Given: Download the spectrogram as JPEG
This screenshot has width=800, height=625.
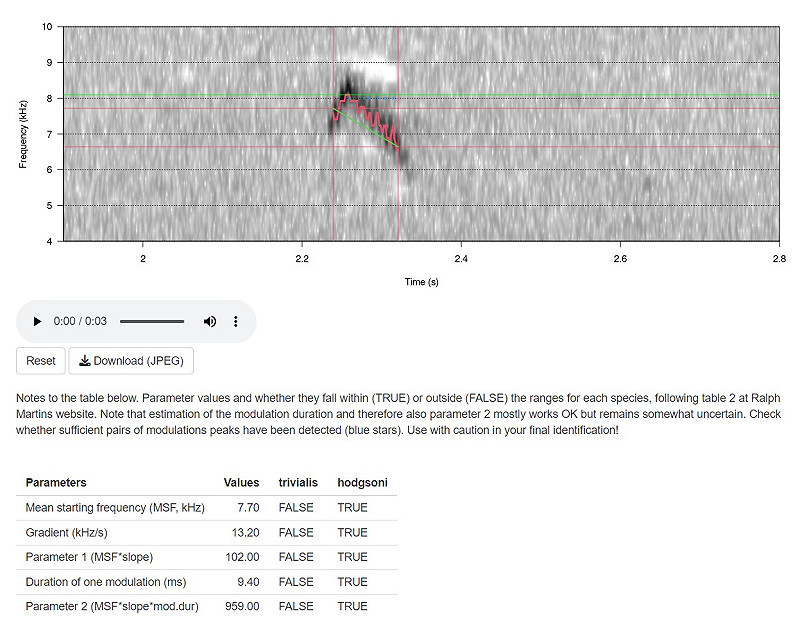Looking at the screenshot, I should pyautogui.click(x=131, y=361).
